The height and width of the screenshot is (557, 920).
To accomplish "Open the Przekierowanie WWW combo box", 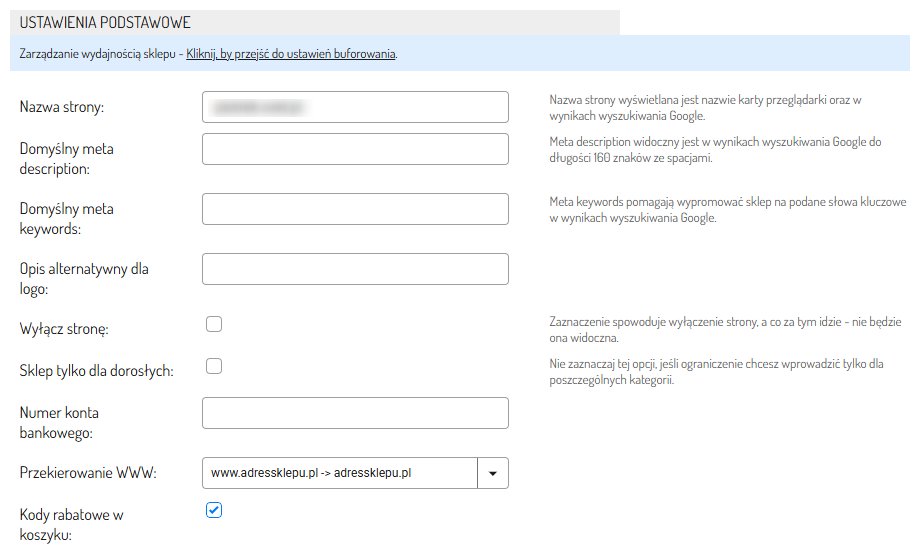I will point(339,473).
